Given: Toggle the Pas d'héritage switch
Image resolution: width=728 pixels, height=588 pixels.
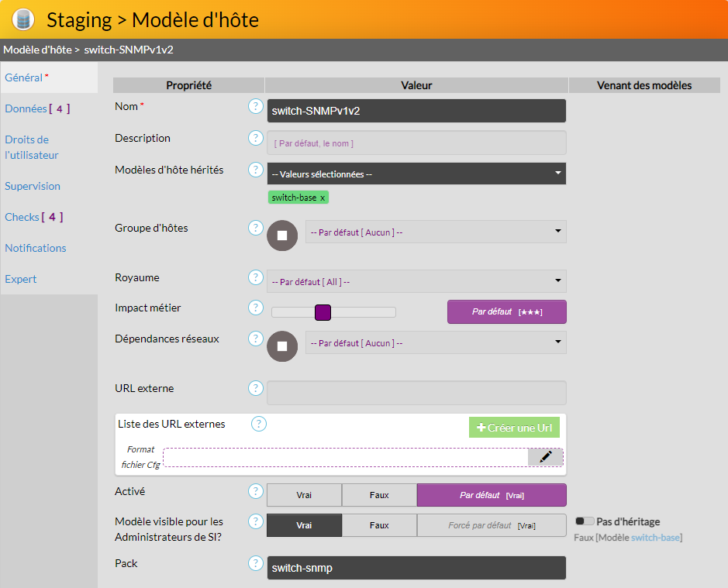Looking at the screenshot, I should [x=584, y=521].
